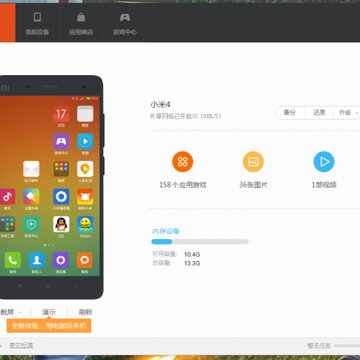
Task: Open the pictures icon for 36 images
Action: (x=253, y=162)
